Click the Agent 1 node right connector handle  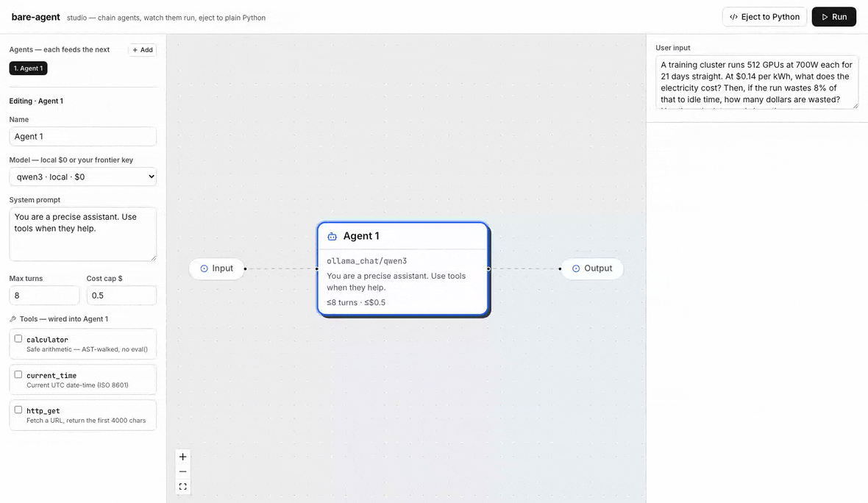coord(489,269)
